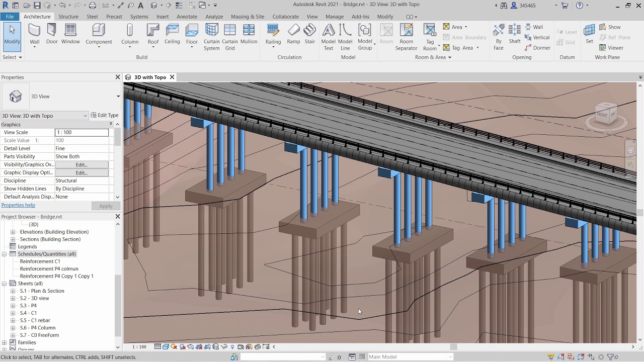The width and height of the screenshot is (644, 362).
Task: Collapse the Schedules/Quantities (all) node
Action: click(5, 254)
